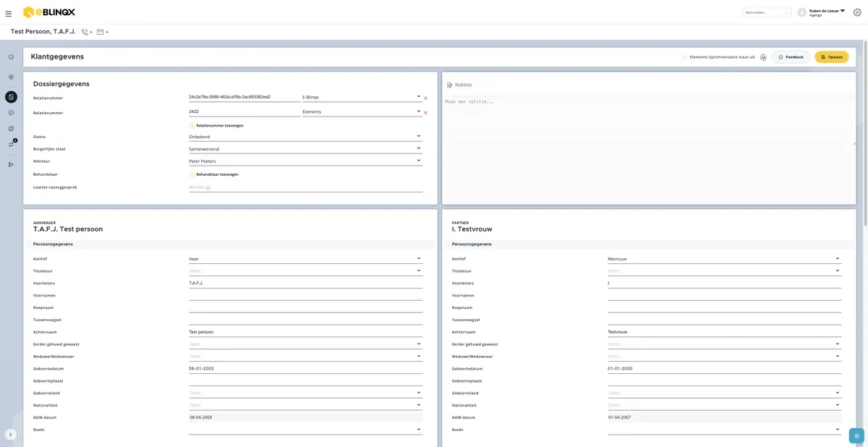The image size is (868, 447).
Task: Click the Notities panel note icon
Action: click(450, 85)
